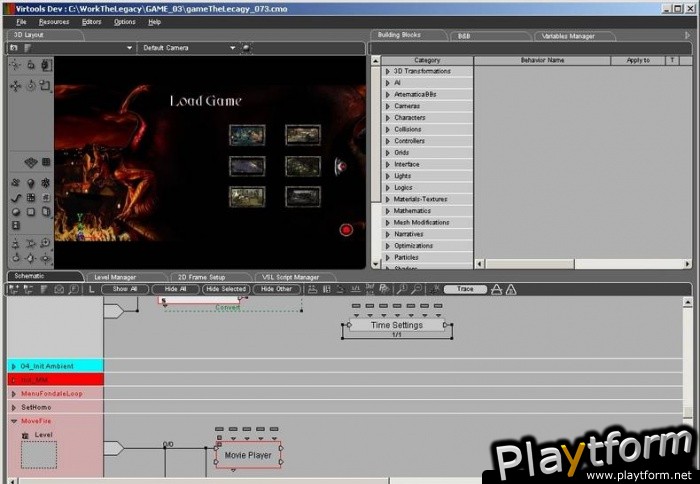Click the Hide Selected button

tap(226, 289)
